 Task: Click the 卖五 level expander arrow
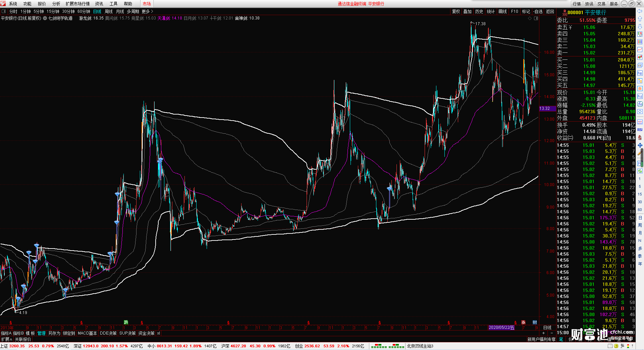[571, 27]
